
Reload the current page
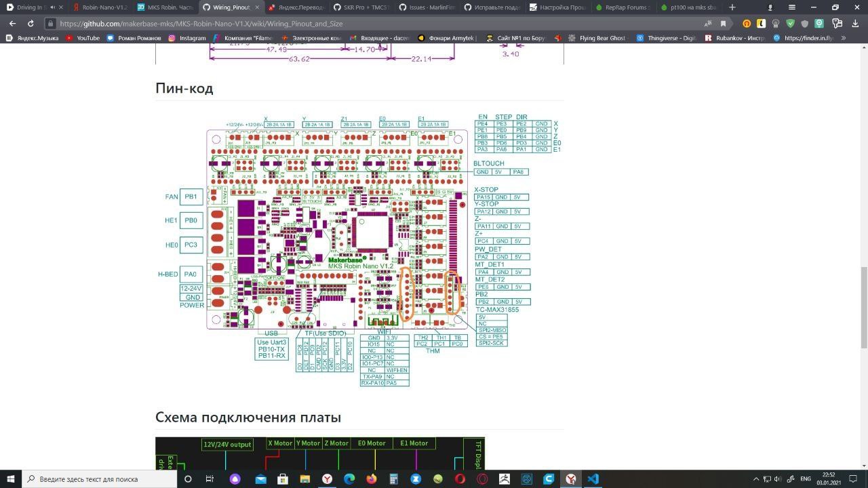pos(32,23)
